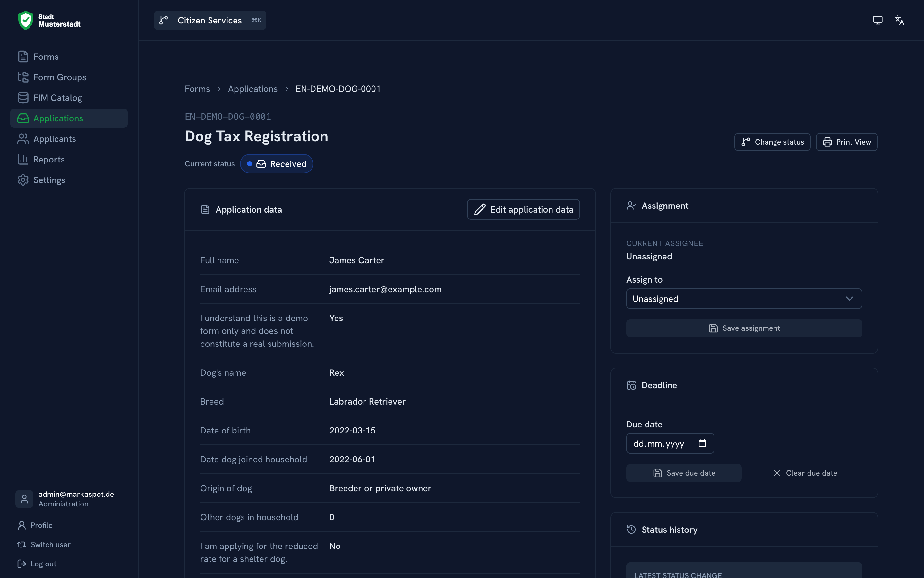Click the Application data document icon
This screenshot has width=924, height=578.
(x=205, y=209)
